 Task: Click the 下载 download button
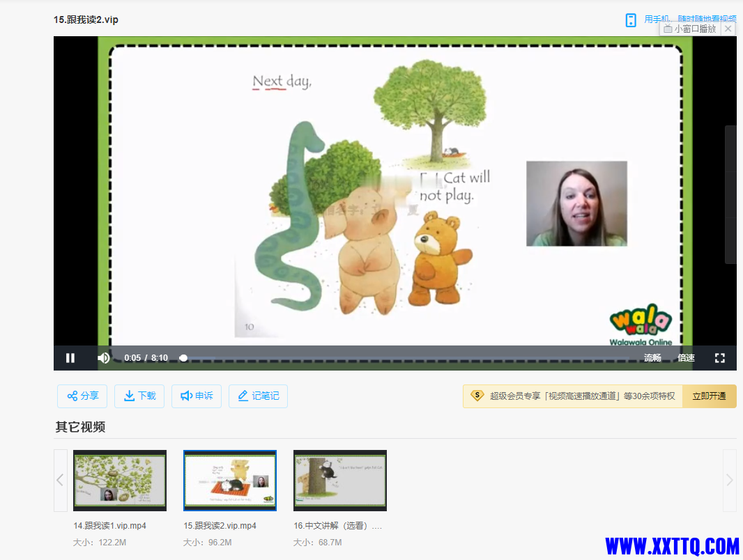[139, 396]
